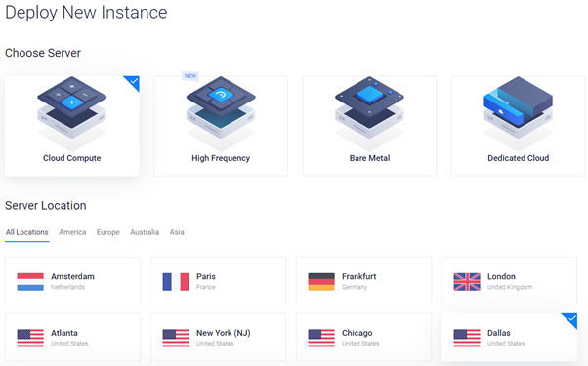
Task: Choose the New York (NJ) location
Action: pos(218,337)
